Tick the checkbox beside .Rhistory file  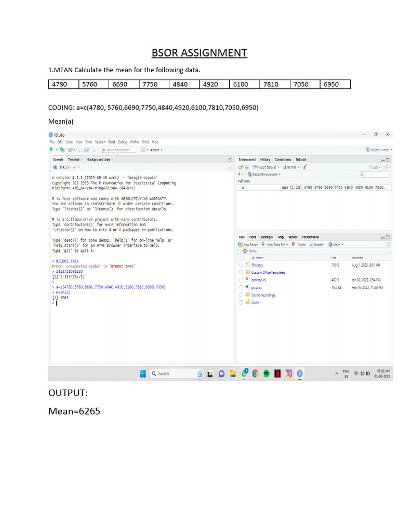[x=241, y=265]
